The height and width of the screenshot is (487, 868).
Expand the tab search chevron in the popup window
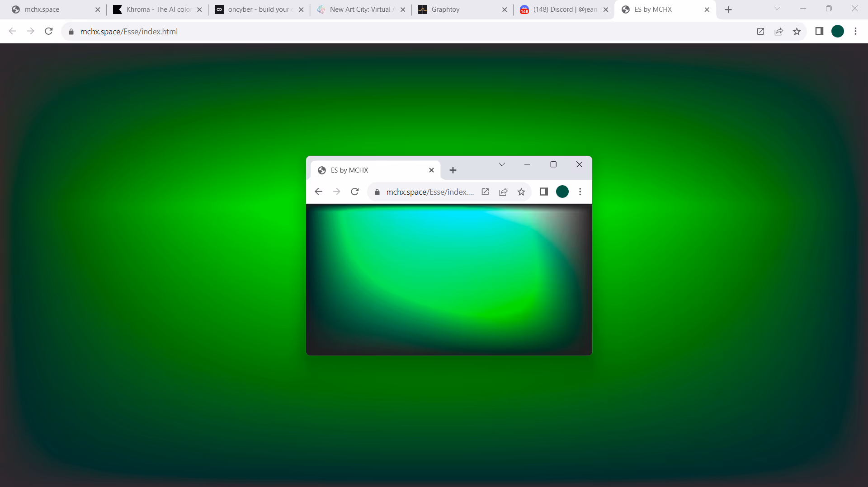(x=502, y=164)
